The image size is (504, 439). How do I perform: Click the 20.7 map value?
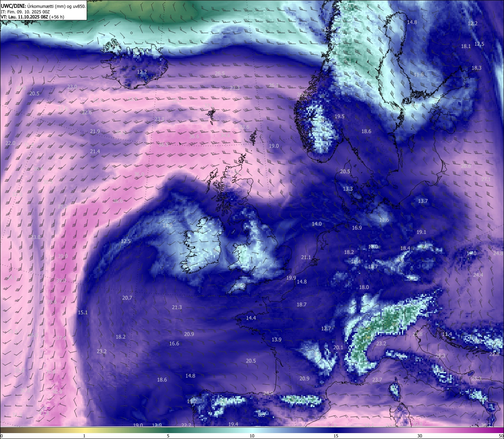(x=127, y=298)
